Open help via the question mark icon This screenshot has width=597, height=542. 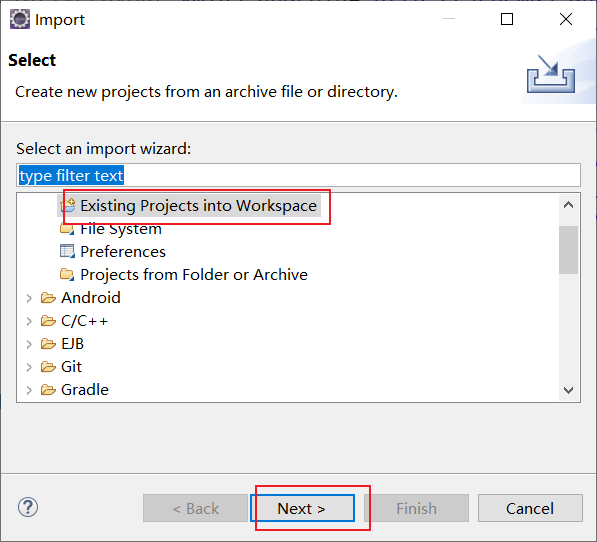pos(28,507)
